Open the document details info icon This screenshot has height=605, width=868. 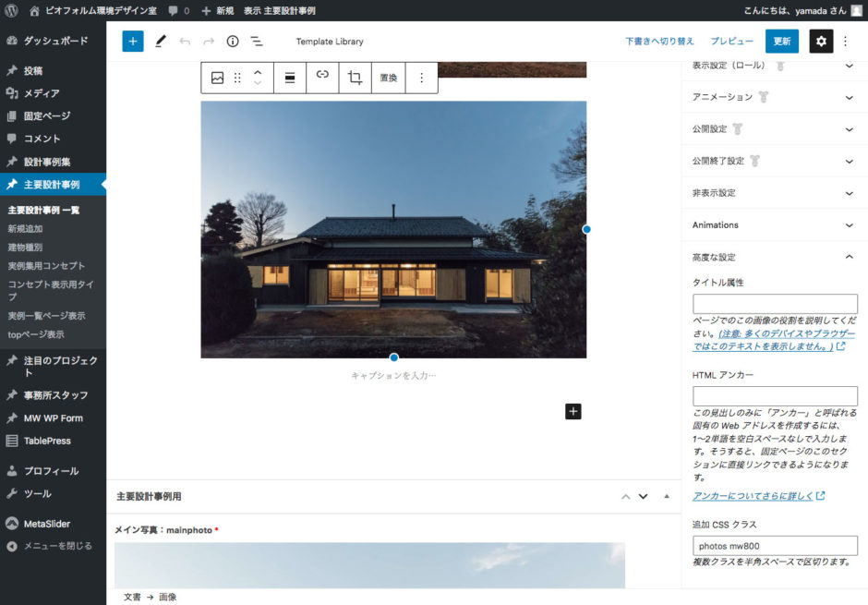point(233,41)
